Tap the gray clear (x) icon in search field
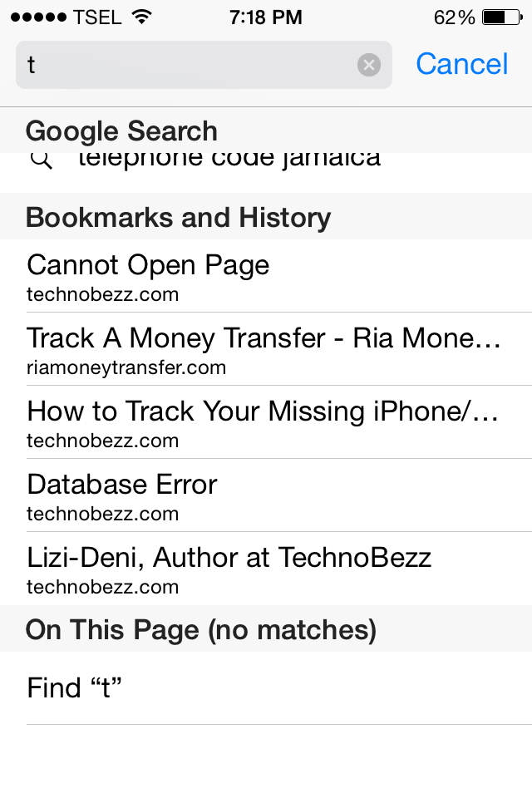The image size is (532, 798). click(368, 65)
